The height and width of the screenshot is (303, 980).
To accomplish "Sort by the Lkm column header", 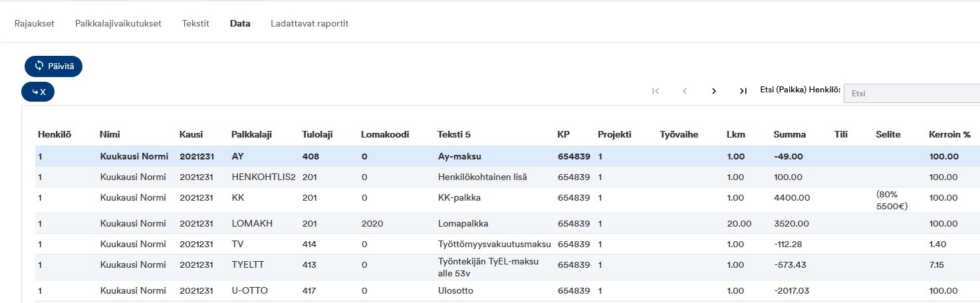I will [736, 134].
